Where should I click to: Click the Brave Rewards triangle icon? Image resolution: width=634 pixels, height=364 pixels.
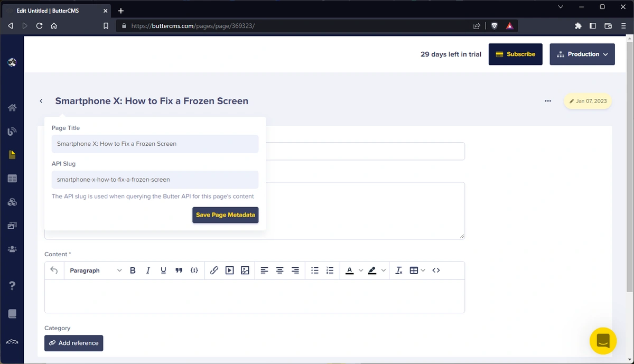tap(509, 25)
